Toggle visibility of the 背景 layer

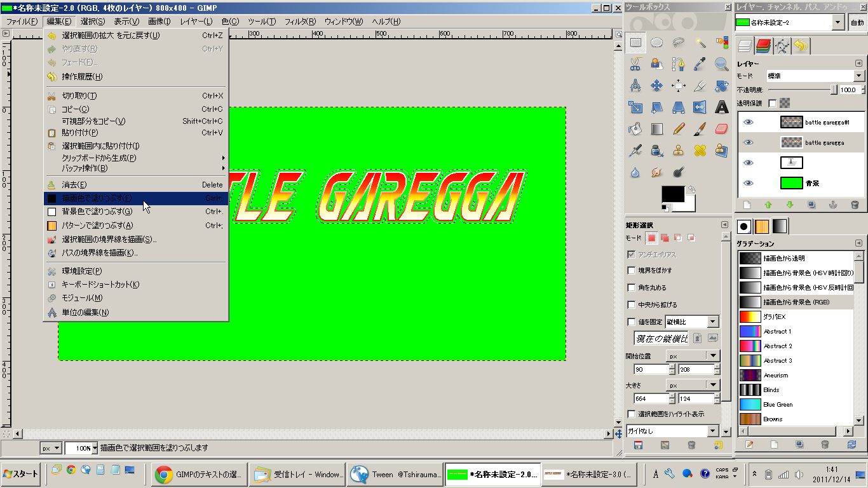[x=748, y=184]
